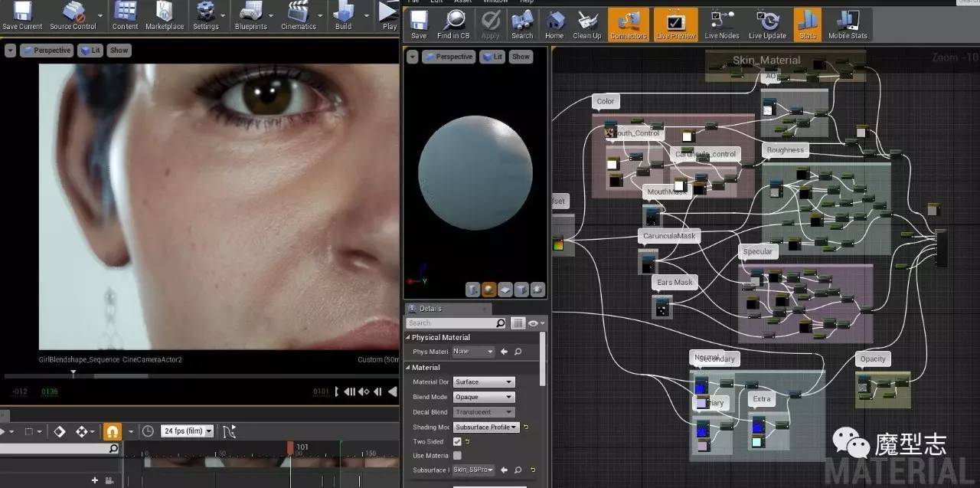The image size is (980, 488).
Task: Toggle sequencer snapping magnet button
Action: click(113, 431)
